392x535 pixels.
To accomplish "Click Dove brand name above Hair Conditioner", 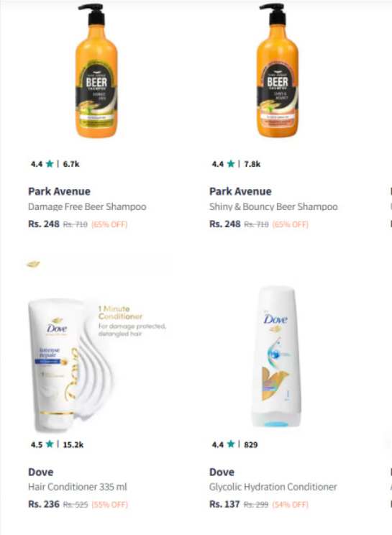I will click(41, 472).
